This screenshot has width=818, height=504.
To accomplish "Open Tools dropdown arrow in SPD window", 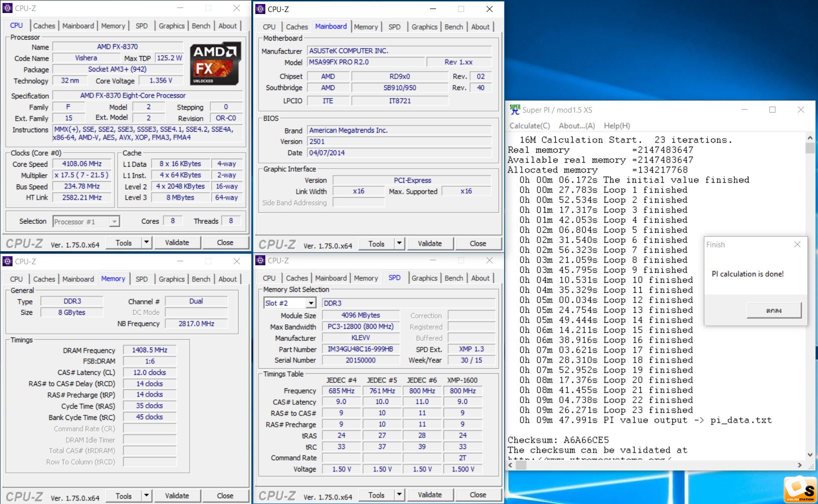I will pos(399,495).
